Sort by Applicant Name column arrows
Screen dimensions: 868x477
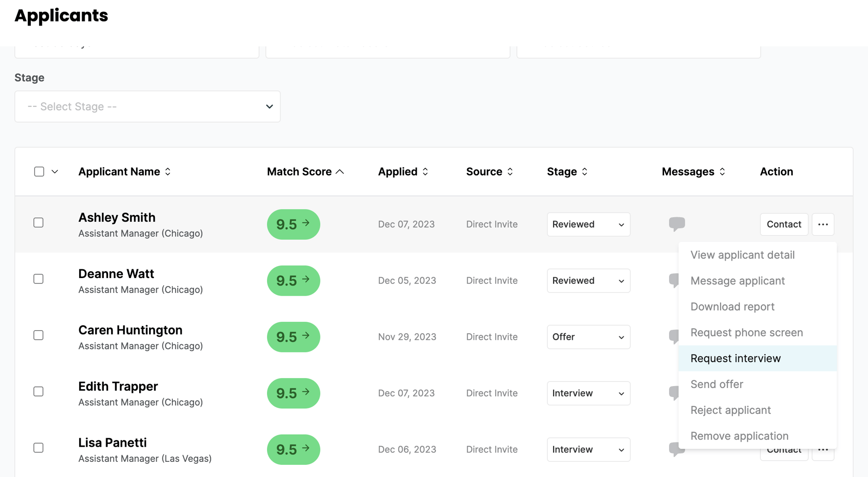pos(168,172)
